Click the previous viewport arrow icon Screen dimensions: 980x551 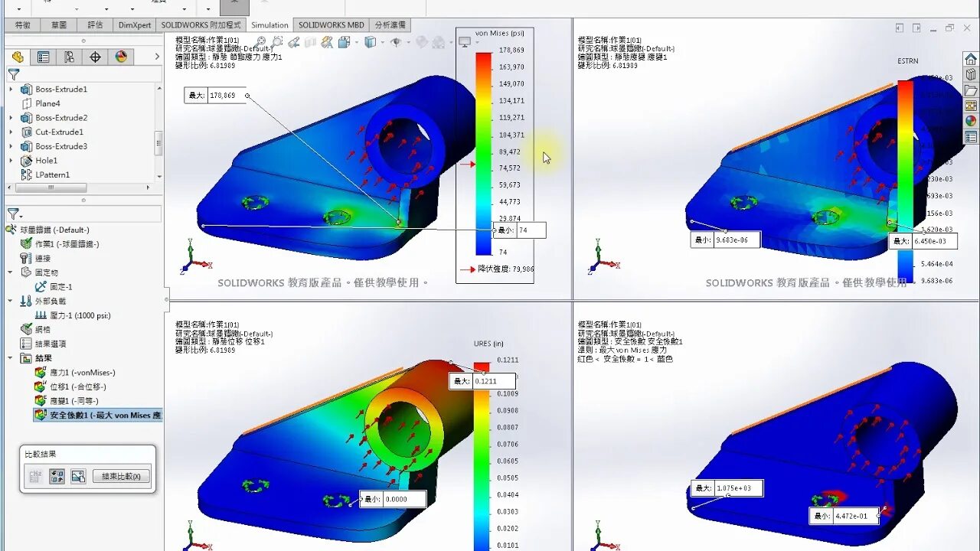(900, 28)
